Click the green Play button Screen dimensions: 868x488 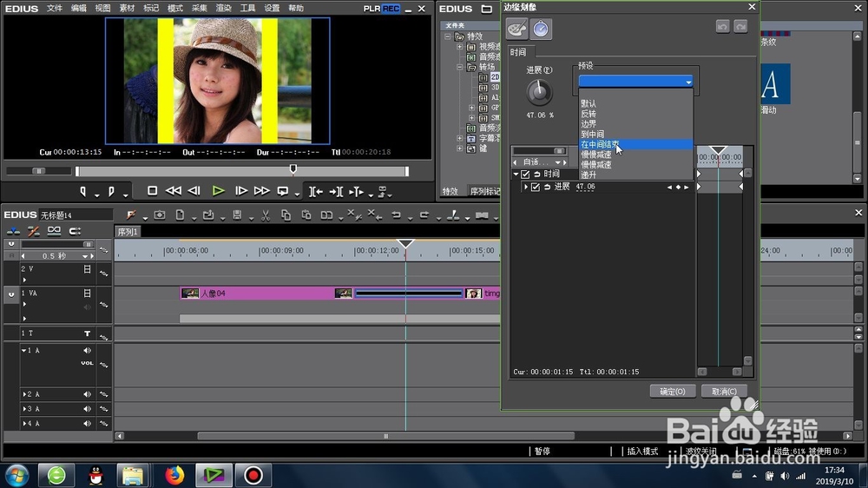218,191
